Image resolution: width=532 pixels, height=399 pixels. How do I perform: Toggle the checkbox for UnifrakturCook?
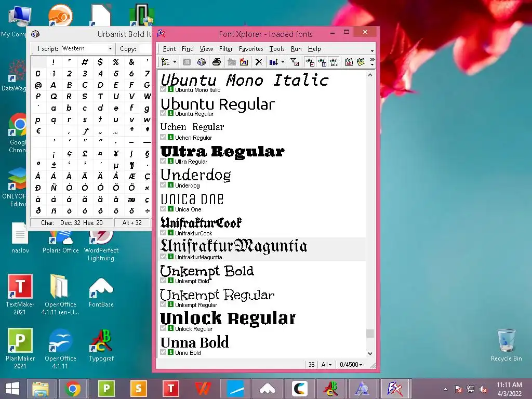click(x=163, y=233)
